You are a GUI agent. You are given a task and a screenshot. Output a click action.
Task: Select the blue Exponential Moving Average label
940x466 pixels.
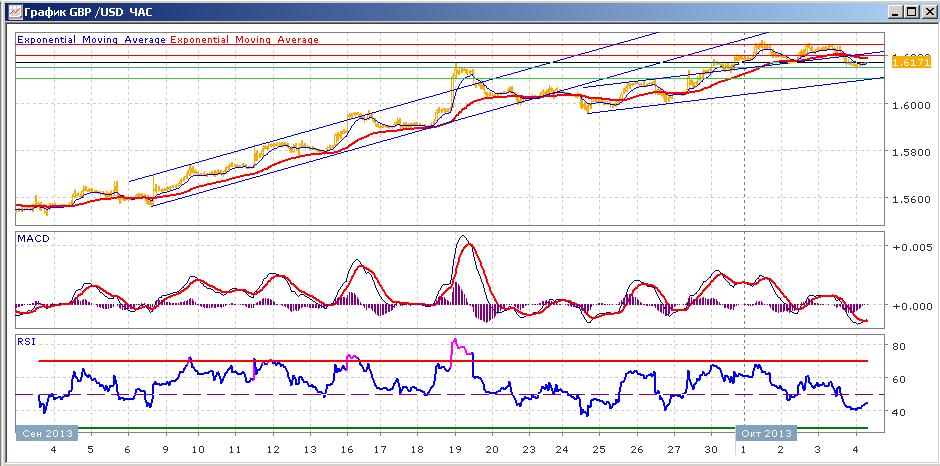[91, 40]
